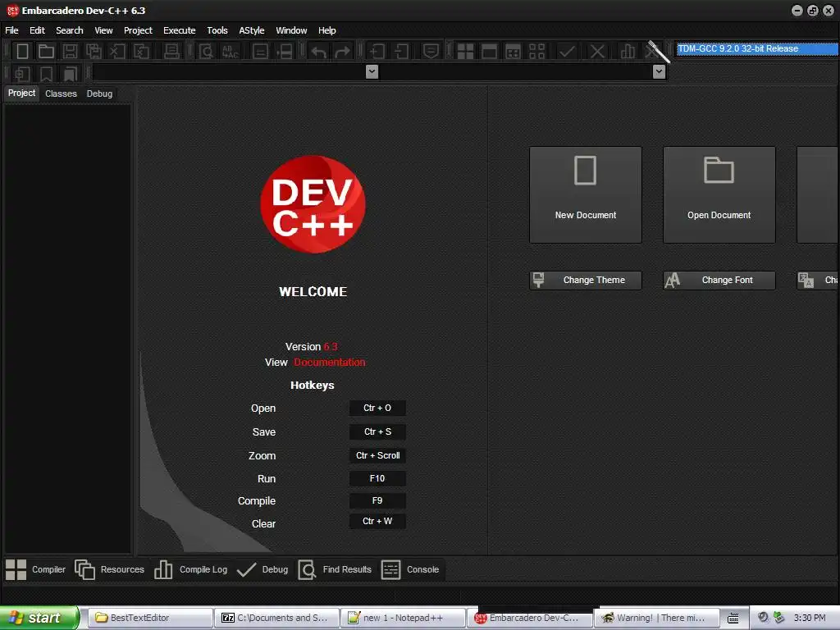Viewport: 840px width, 630px height.
Task: Open the Compiler bottom tab
Action: pos(36,569)
